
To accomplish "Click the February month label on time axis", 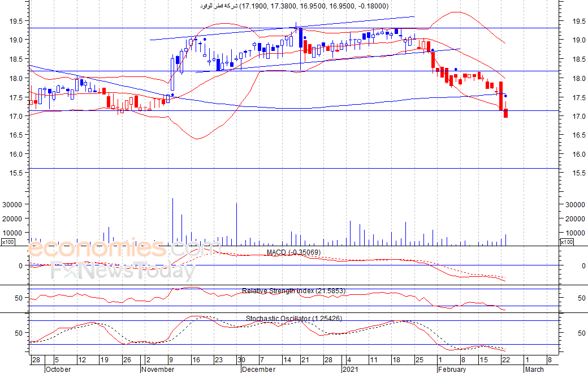I will pyautogui.click(x=452, y=369).
